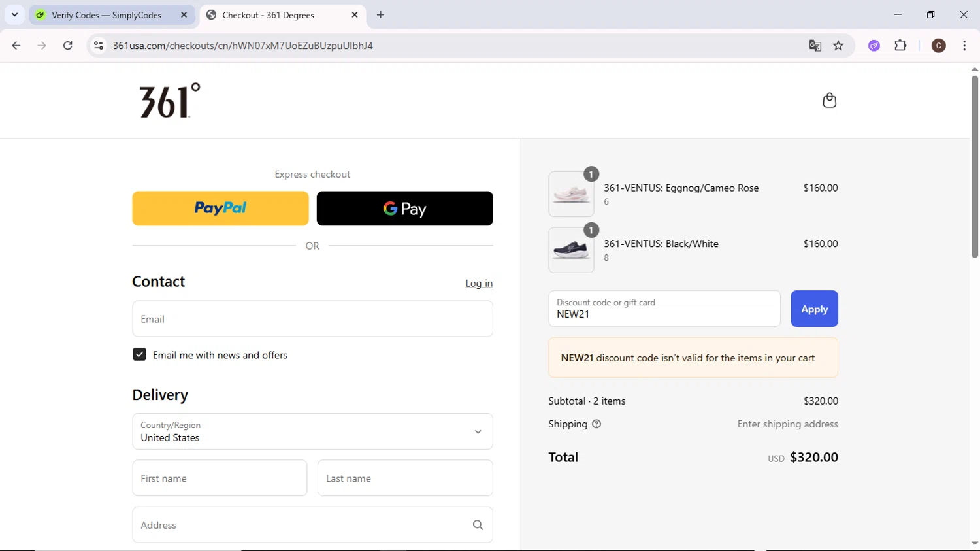Select the Checkout - 361 Degrees tab
The height and width of the screenshot is (551, 980).
click(283, 15)
